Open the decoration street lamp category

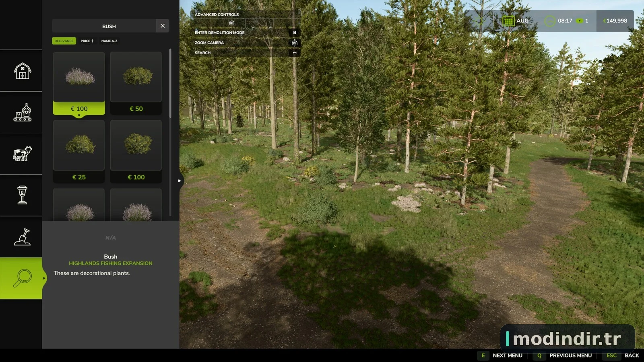coord(22,195)
